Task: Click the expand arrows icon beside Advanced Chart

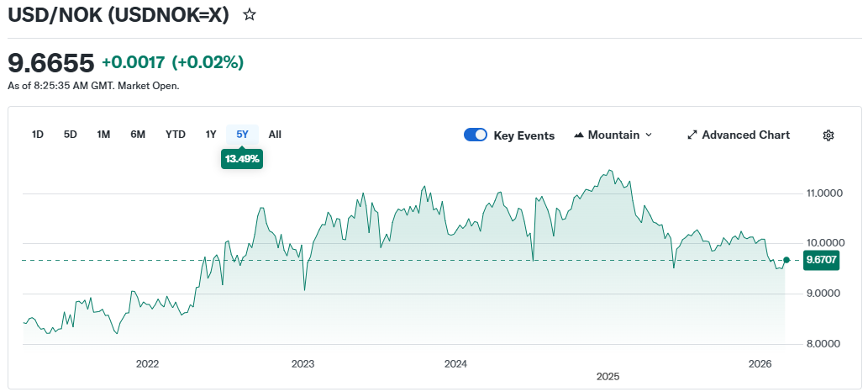Action: click(x=692, y=135)
